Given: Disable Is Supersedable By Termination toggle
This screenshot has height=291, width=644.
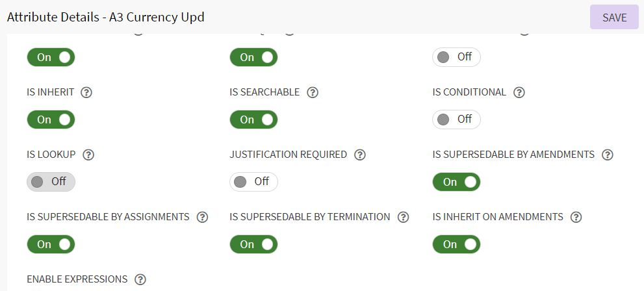Looking at the screenshot, I should coord(253,244).
